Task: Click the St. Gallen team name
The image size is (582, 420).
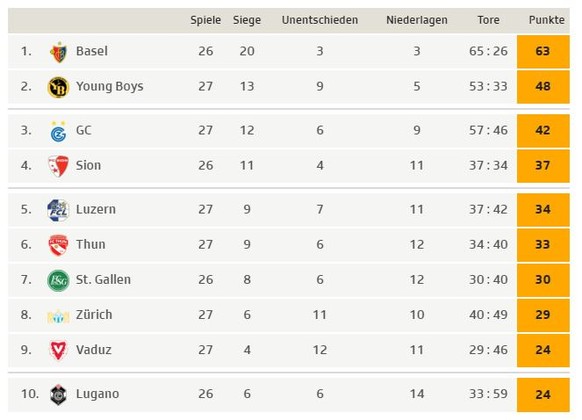Action: click(x=103, y=279)
